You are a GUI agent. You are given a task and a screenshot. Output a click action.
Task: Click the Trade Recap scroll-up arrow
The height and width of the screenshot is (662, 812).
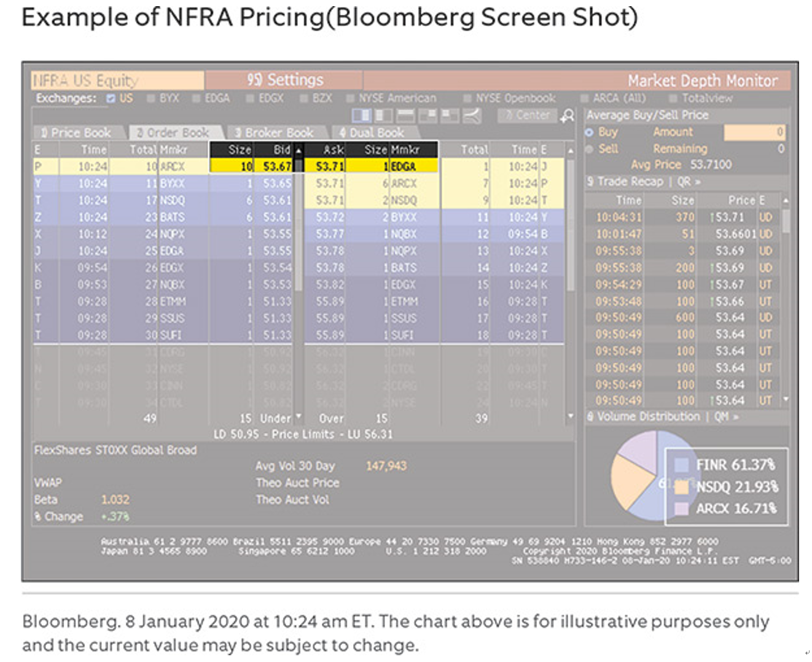tap(785, 200)
